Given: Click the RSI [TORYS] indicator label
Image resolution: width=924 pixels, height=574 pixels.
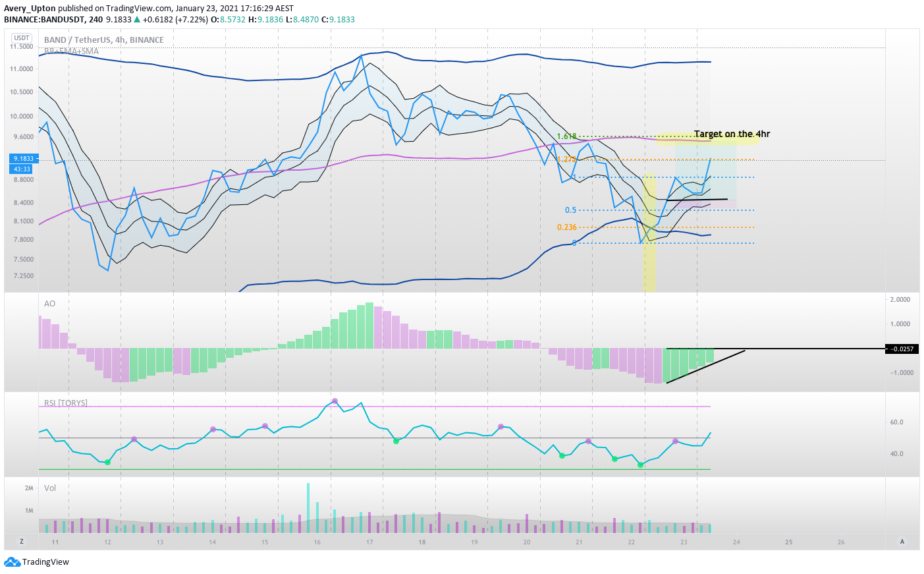Looking at the screenshot, I should (x=66, y=403).
